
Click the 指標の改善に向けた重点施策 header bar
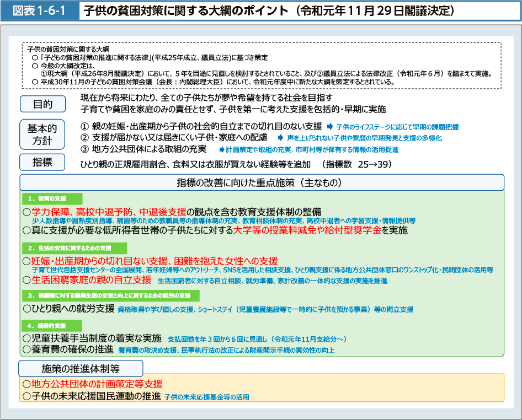262,182
